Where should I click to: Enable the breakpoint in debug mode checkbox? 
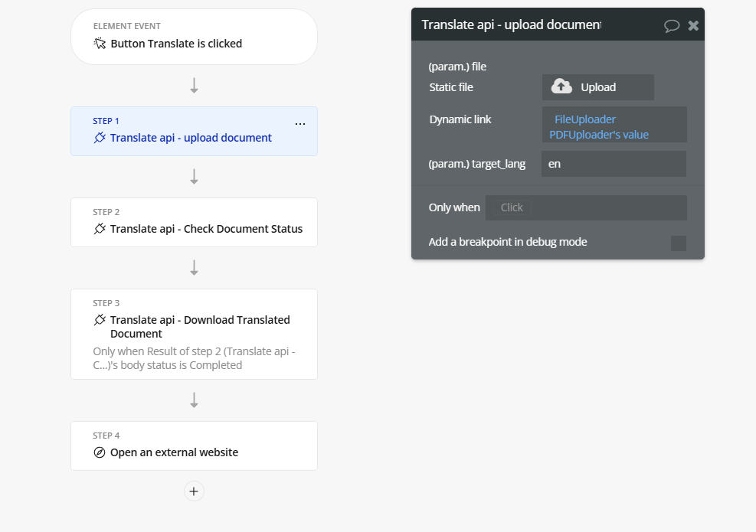[678, 243]
